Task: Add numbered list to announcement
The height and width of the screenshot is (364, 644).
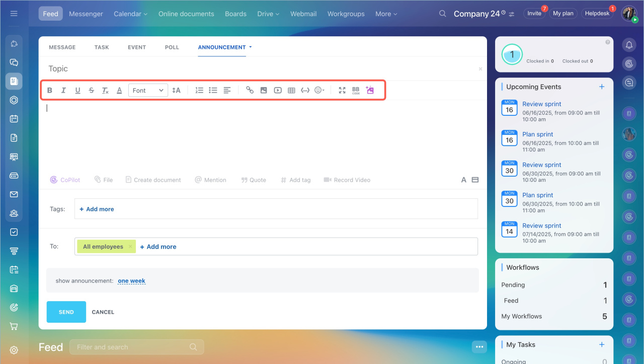Action: 199,90
